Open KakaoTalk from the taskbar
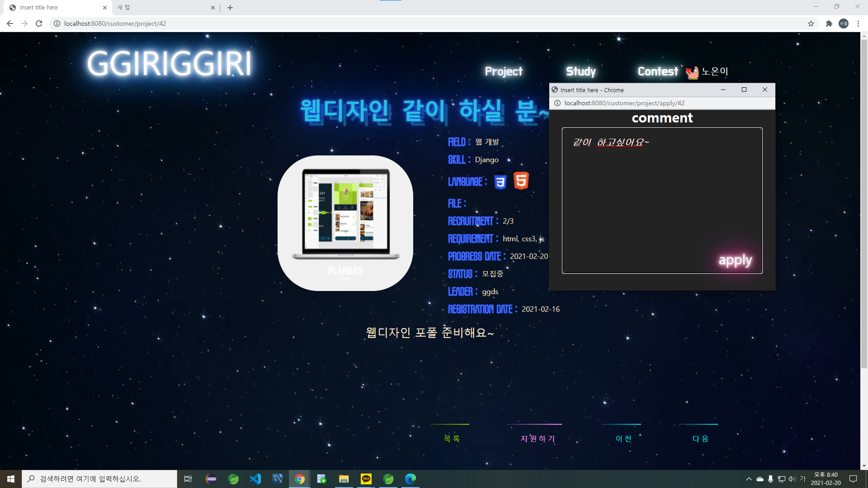This screenshot has width=868, height=488. coord(366,479)
